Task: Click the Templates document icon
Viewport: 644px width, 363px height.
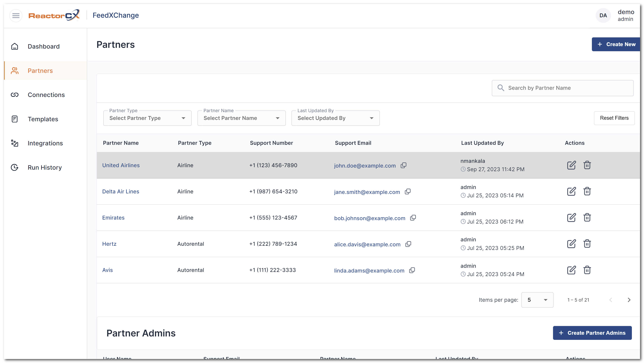Action: tap(15, 119)
